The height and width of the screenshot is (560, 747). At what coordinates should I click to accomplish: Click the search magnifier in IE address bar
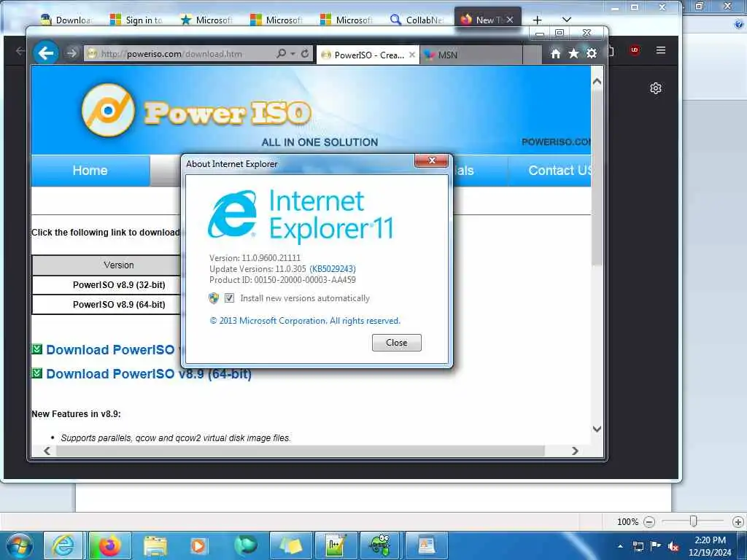click(281, 53)
